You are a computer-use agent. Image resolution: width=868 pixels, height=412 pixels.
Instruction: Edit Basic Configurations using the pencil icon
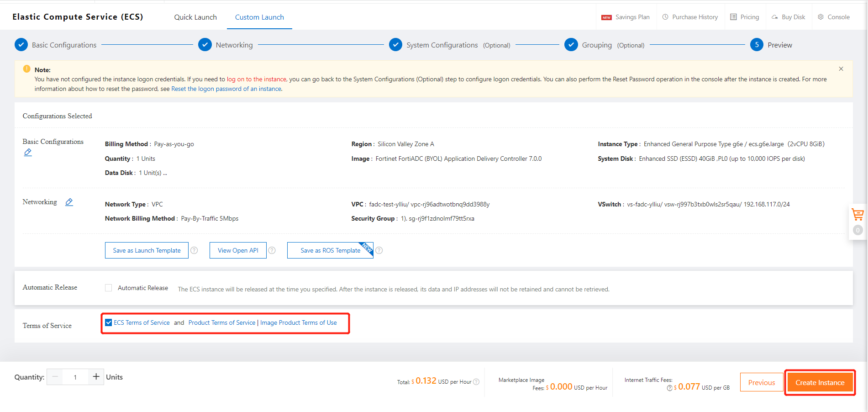click(x=28, y=152)
